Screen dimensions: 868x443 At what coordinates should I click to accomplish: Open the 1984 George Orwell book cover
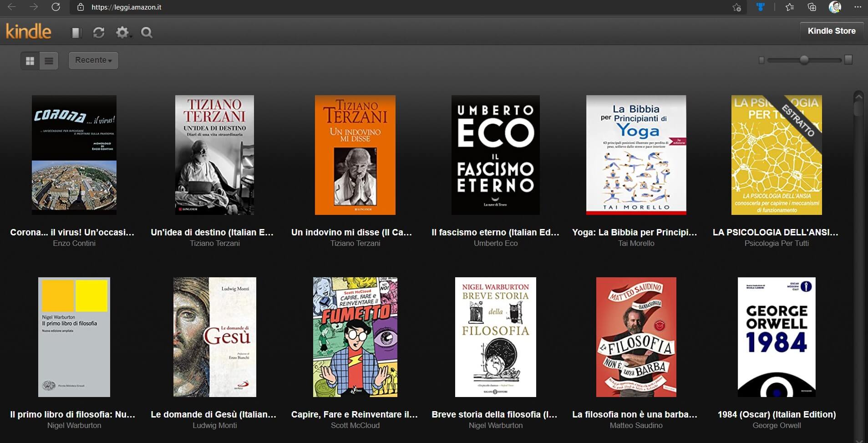[x=777, y=337]
